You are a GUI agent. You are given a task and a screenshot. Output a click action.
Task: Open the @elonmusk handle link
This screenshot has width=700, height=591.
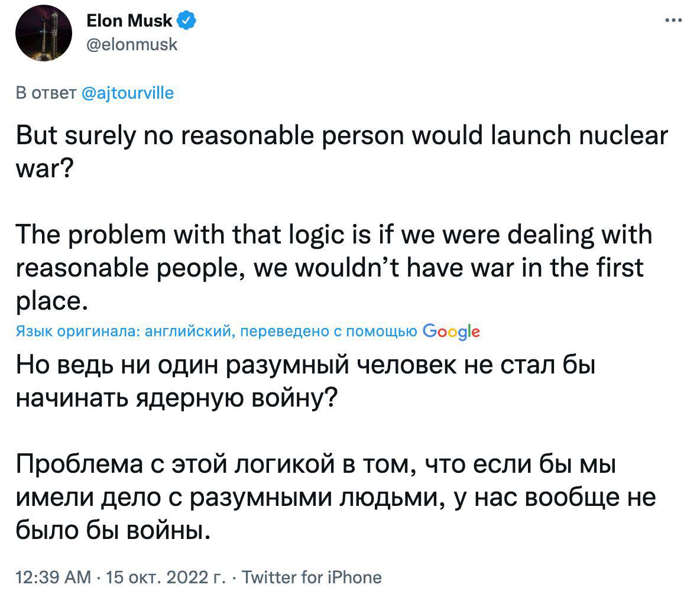pyautogui.click(x=132, y=44)
